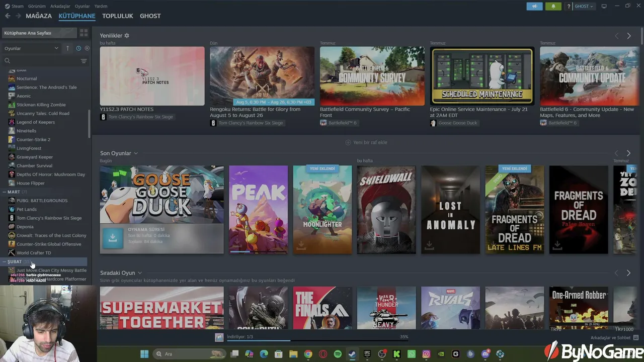644x362 pixels.
Task: Open the Lost in Anomaly game card
Action: [x=450, y=210]
